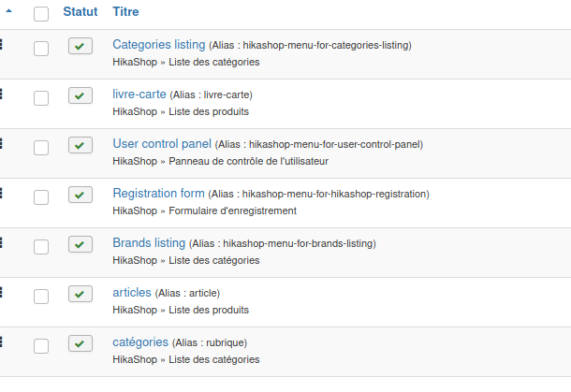Toggle published status of articles item

tap(81, 295)
